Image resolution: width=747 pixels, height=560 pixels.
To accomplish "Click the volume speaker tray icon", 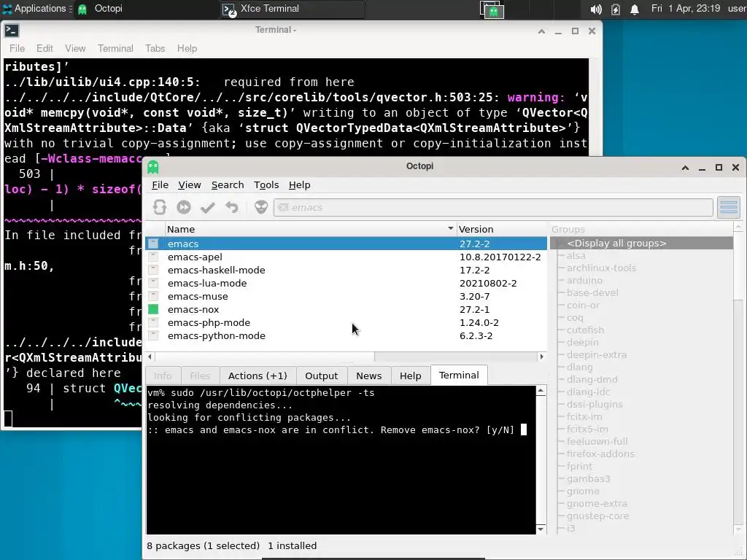I will 595,9.
